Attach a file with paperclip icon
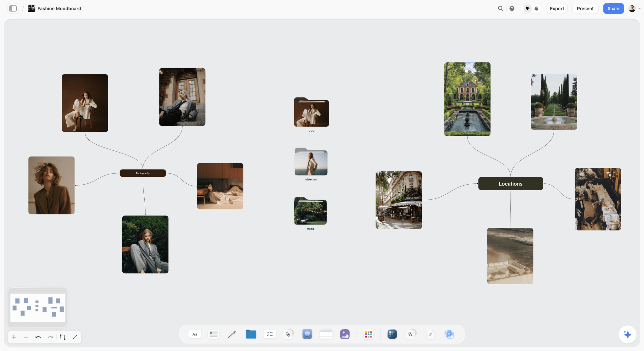644x351 pixels. pos(430,334)
